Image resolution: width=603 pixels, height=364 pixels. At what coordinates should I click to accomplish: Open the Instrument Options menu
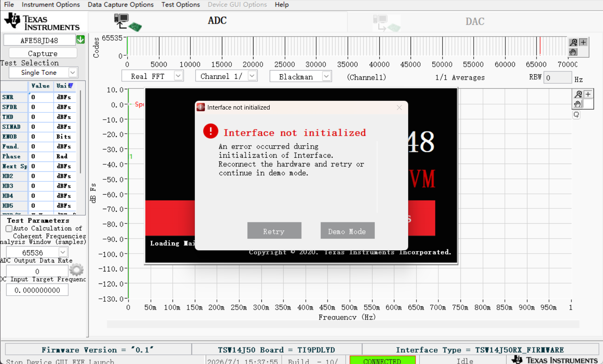click(x=51, y=5)
